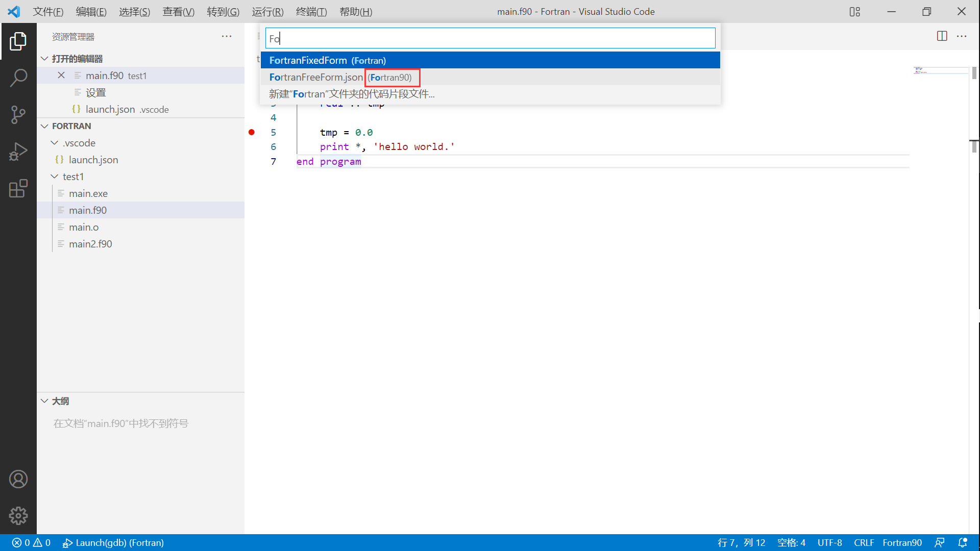Click the customize layout icon in title bar
Image resolution: width=980 pixels, height=551 pixels.
pyautogui.click(x=855, y=12)
